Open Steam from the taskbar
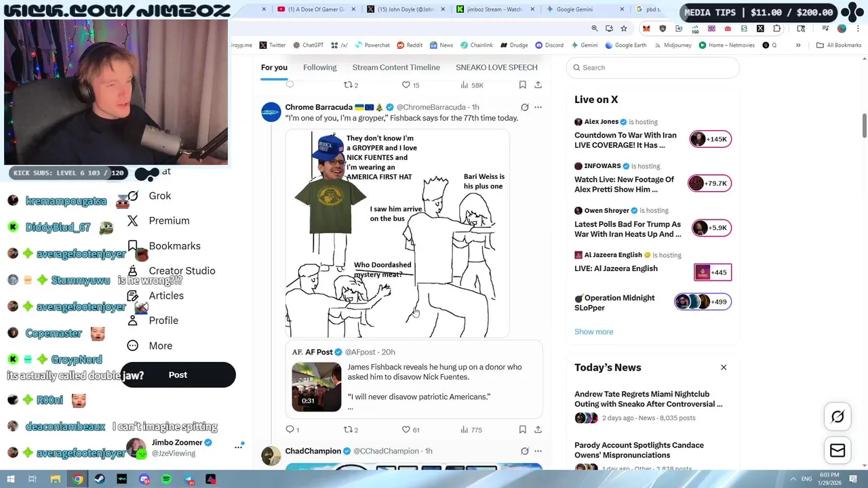Viewport: 868px width, 488px height. 100,479
